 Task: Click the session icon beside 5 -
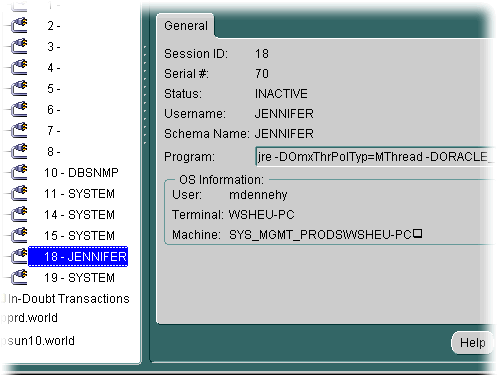tap(19, 89)
